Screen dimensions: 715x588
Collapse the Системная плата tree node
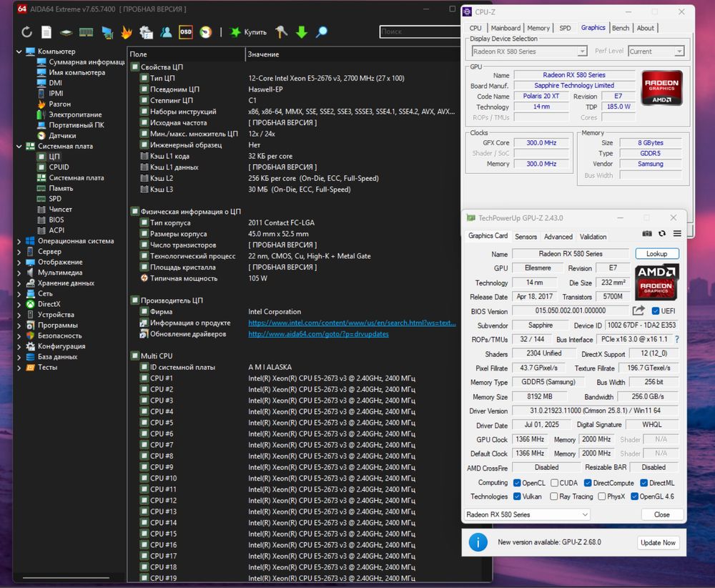pos(19,147)
